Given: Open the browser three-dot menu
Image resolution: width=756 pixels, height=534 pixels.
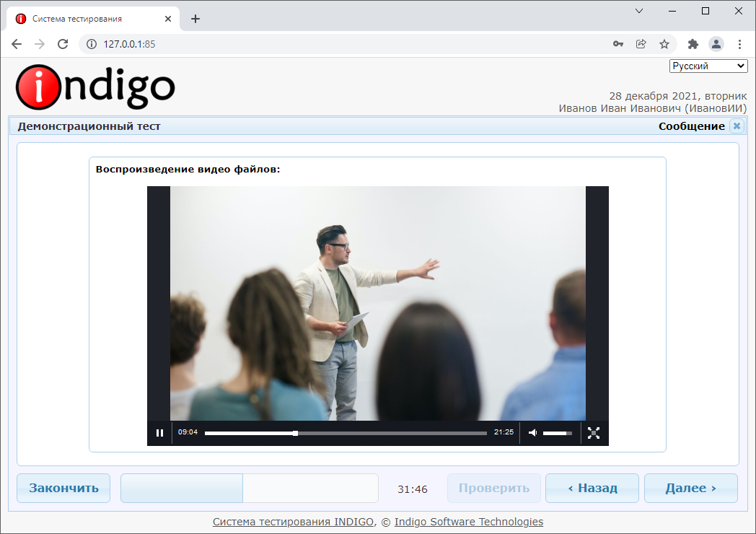Looking at the screenshot, I should point(739,44).
